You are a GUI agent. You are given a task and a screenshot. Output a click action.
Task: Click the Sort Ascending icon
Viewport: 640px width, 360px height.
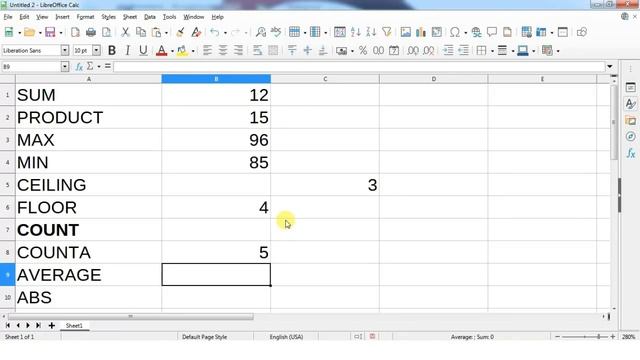[356, 32]
